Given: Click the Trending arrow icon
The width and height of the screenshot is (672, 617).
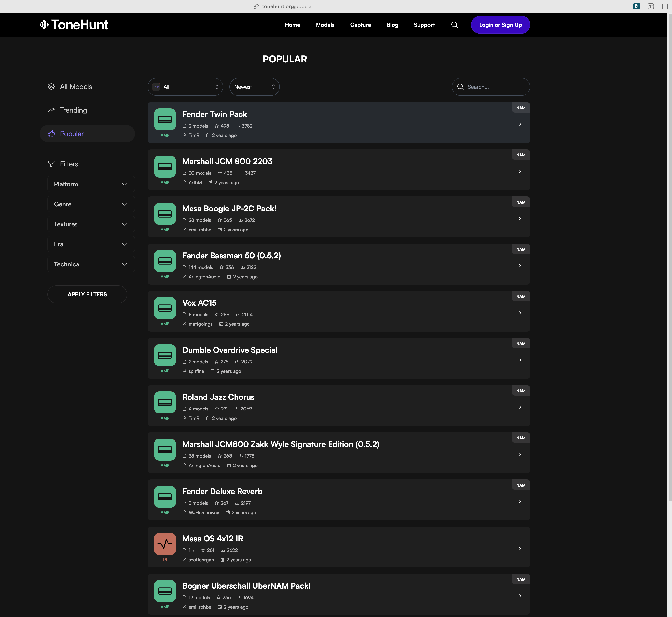Looking at the screenshot, I should (51, 110).
